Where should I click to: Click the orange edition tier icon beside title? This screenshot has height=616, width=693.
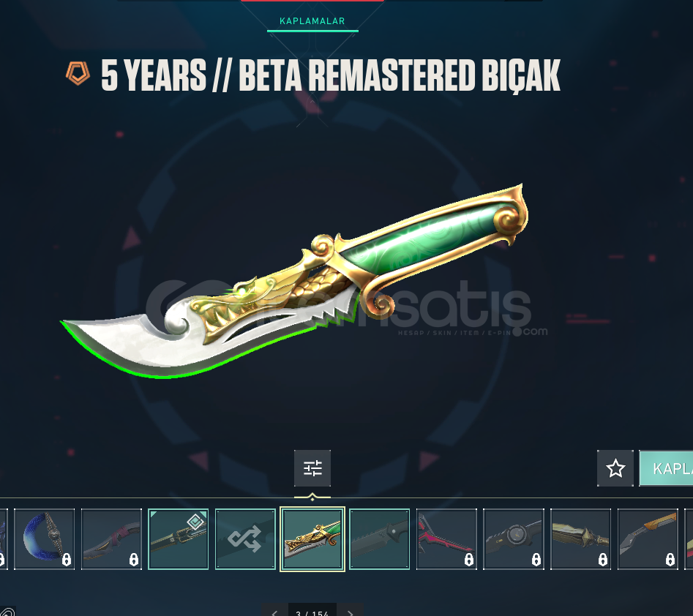[x=78, y=73]
